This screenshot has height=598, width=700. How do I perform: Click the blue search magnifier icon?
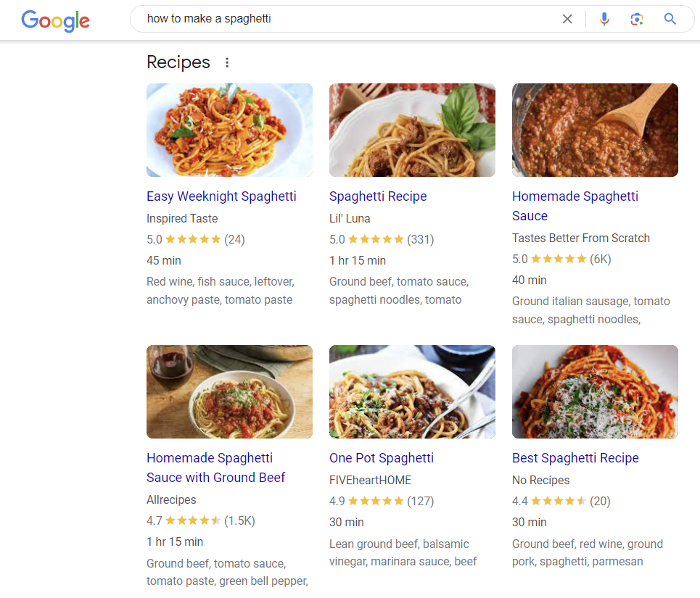(670, 19)
